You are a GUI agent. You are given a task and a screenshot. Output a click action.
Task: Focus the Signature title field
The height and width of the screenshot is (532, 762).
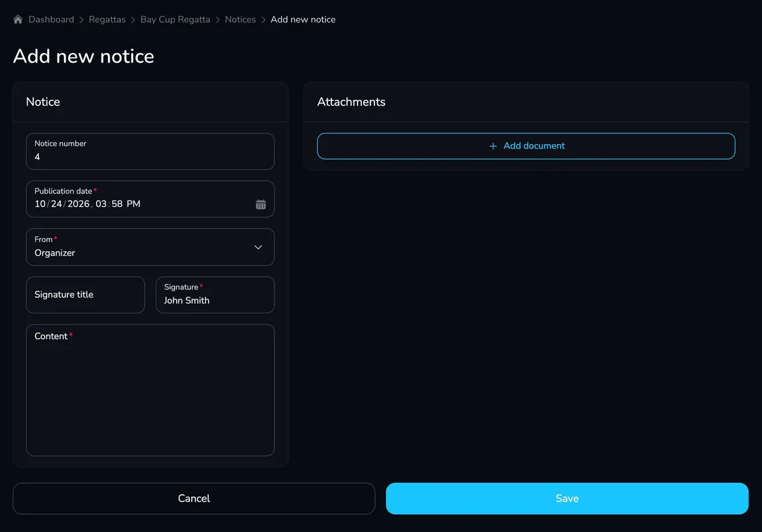click(85, 295)
